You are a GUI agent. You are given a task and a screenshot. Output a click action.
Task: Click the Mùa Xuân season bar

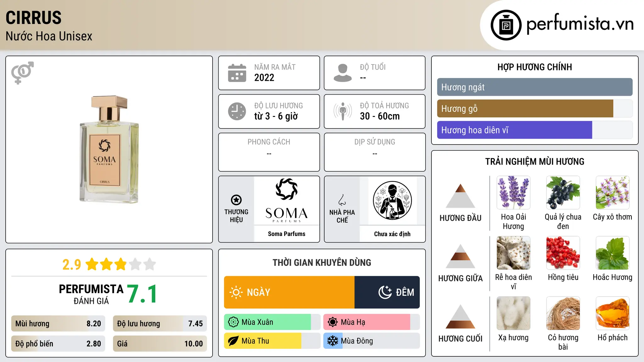tap(272, 322)
